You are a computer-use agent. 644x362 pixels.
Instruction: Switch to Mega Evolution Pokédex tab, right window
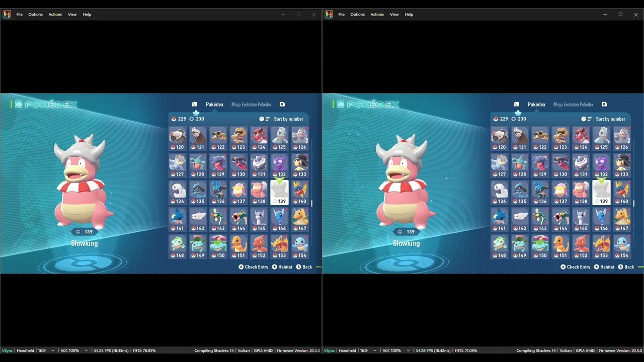pos(573,105)
